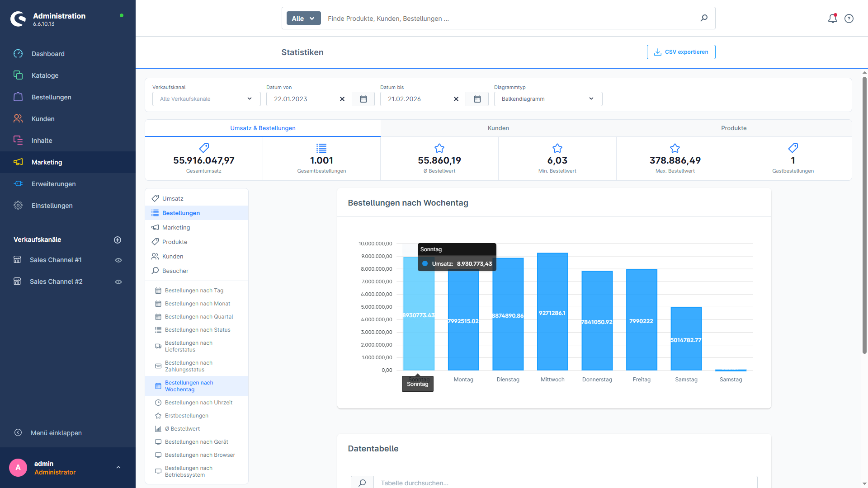Open the notifications bell
This screenshot has width=868, height=488.
[x=832, y=19]
